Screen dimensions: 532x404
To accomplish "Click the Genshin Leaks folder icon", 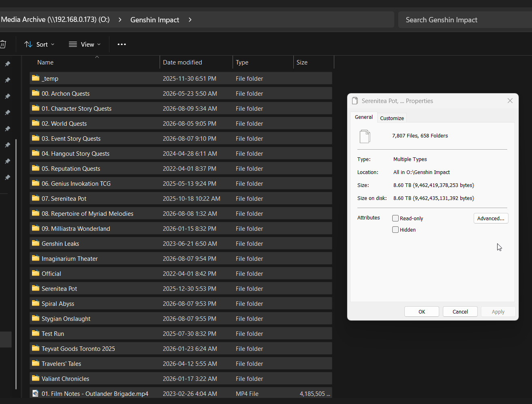I will point(36,243).
